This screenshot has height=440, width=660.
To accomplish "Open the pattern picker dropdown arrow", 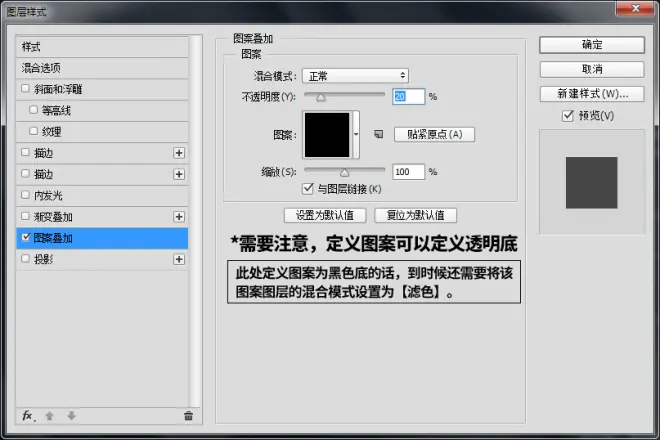I will pos(356,134).
